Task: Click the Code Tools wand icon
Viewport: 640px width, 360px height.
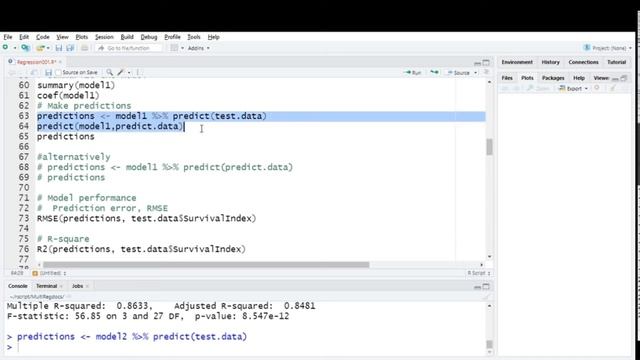Action: click(120, 73)
